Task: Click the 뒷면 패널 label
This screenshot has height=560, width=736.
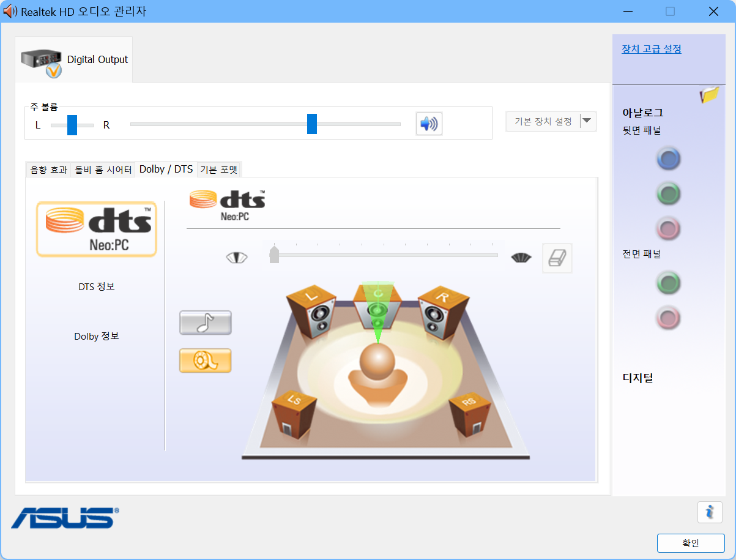Action: point(642,130)
